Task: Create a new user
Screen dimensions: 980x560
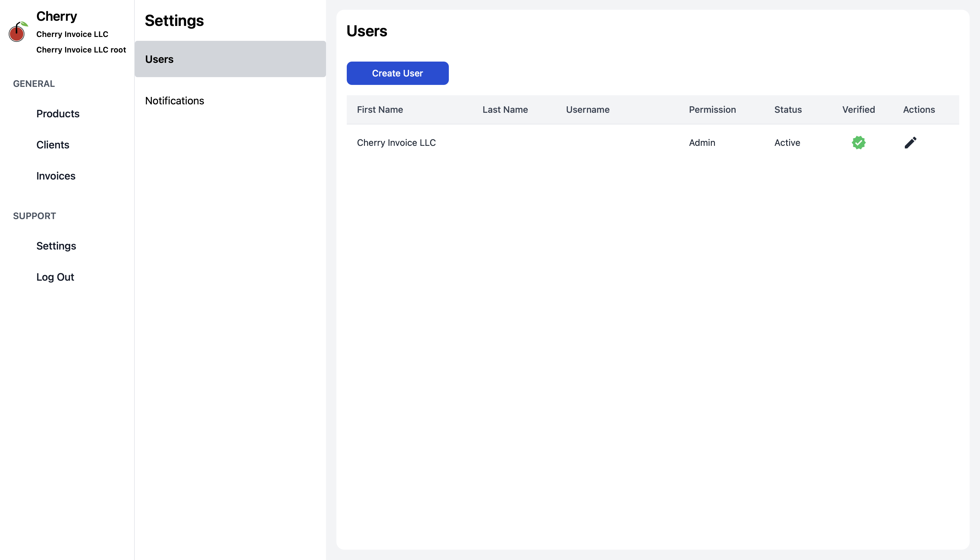Action: (x=397, y=73)
